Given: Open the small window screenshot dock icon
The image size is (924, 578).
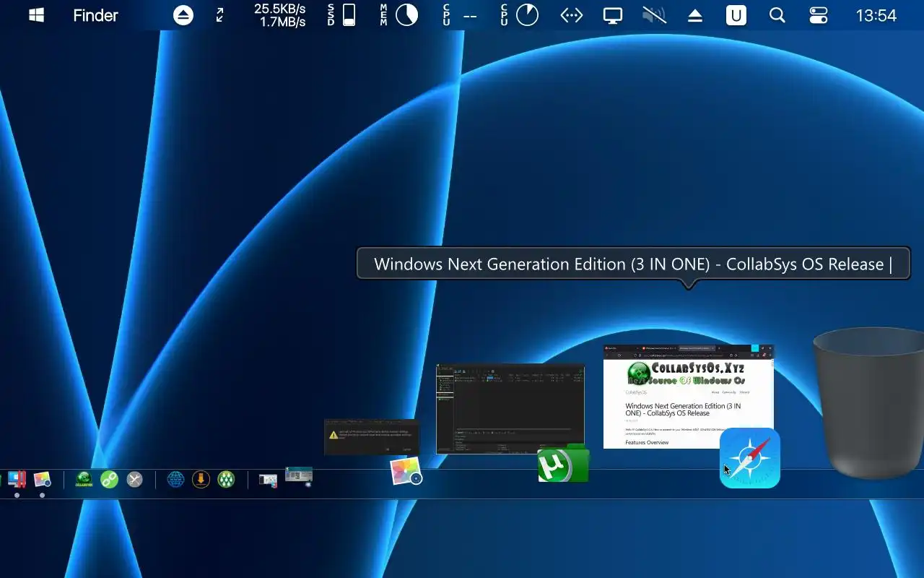Looking at the screenshot, I should pos(268,480).
